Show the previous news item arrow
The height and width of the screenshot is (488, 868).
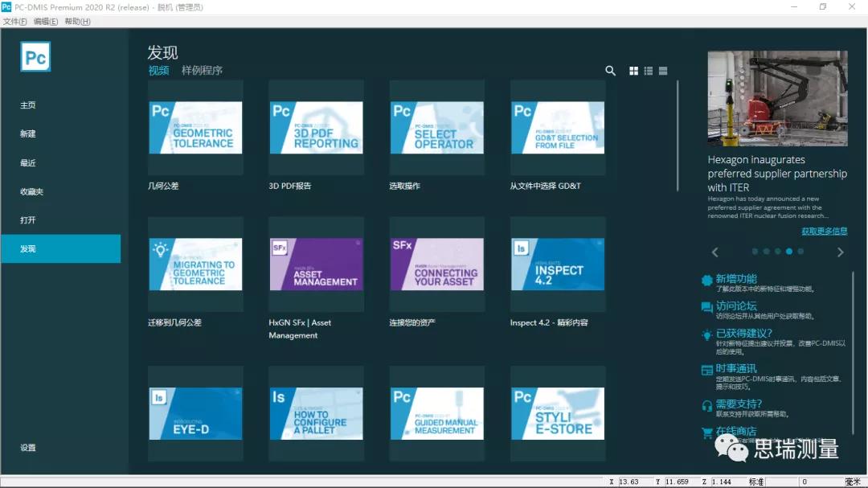coord(715,252)
